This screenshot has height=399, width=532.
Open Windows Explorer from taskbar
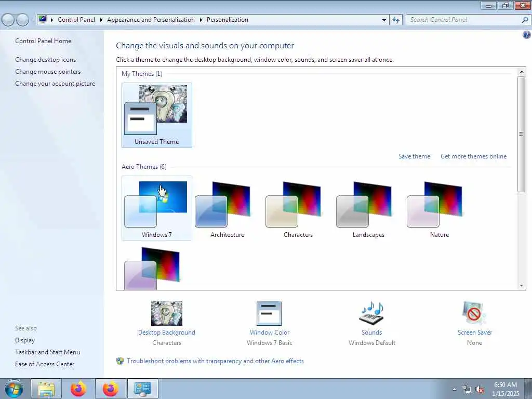click(46, 389)
